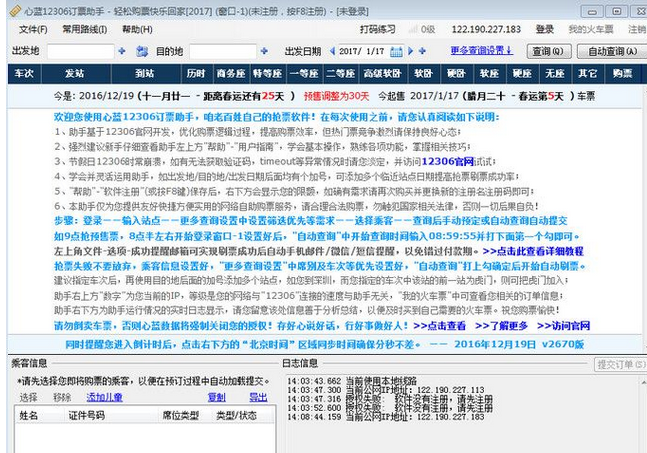
Task: Open 我的火车票 orders
Action: point(591,29)
